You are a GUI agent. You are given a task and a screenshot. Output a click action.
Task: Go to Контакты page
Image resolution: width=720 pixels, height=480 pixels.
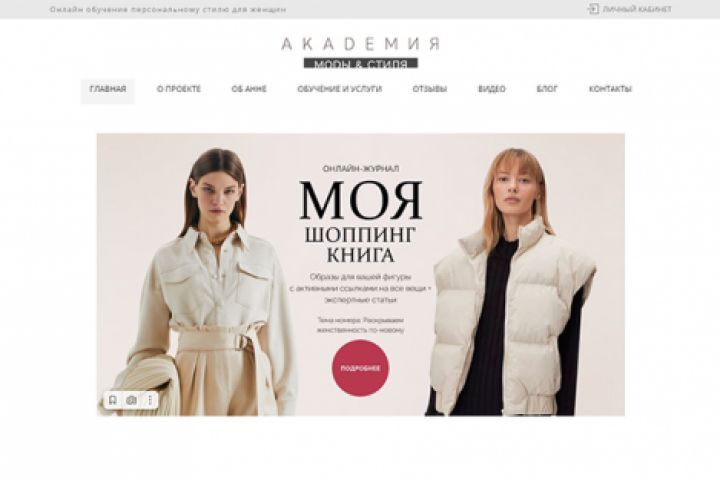[610, 89]
